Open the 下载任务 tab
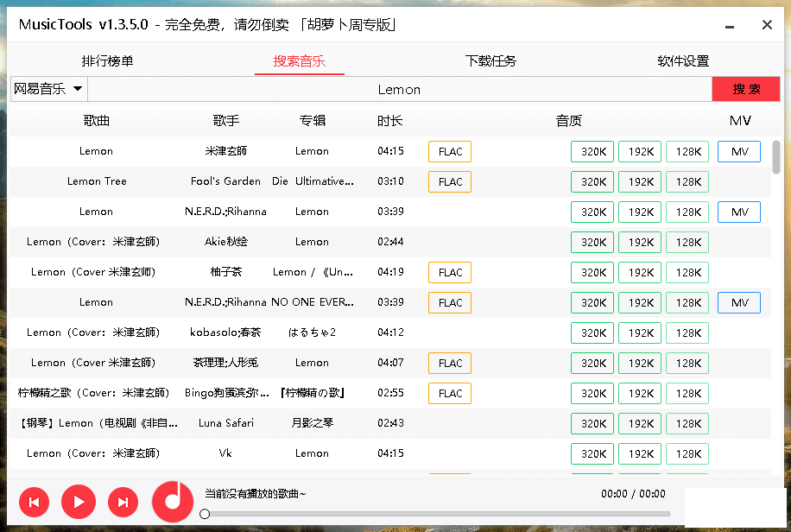Viewport: 791px width, 532px height. [x=490, y=61]
